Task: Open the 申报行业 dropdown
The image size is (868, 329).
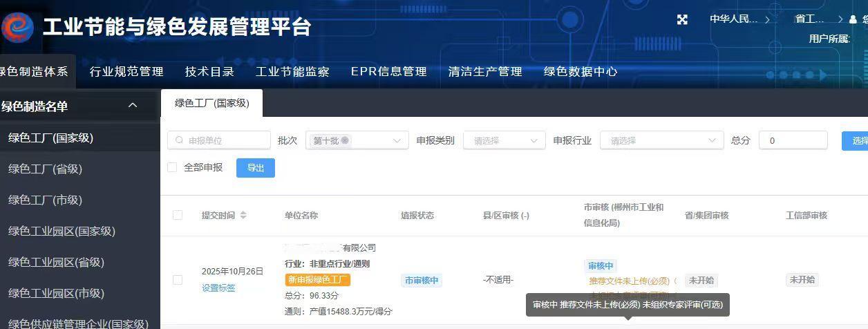Action: point(662,140)
